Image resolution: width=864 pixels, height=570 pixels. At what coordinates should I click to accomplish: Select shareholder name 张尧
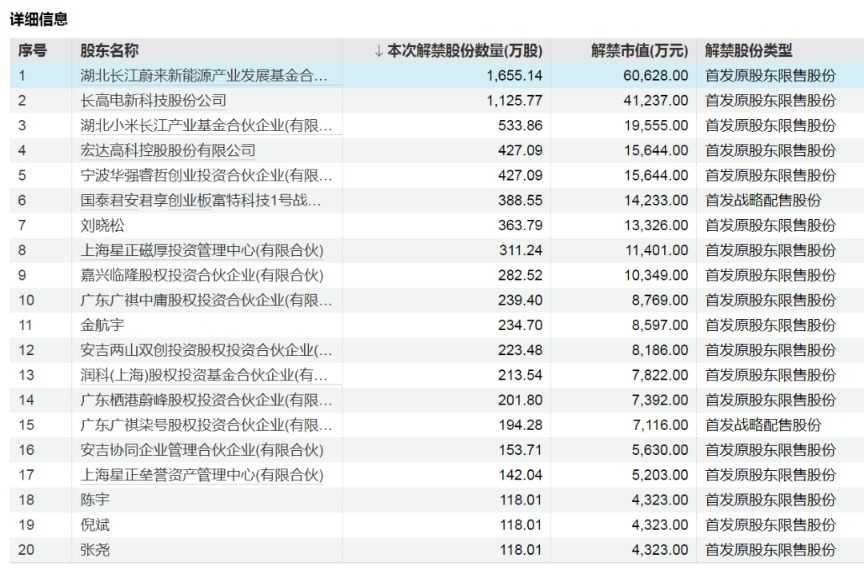click(x=95, y=550)
